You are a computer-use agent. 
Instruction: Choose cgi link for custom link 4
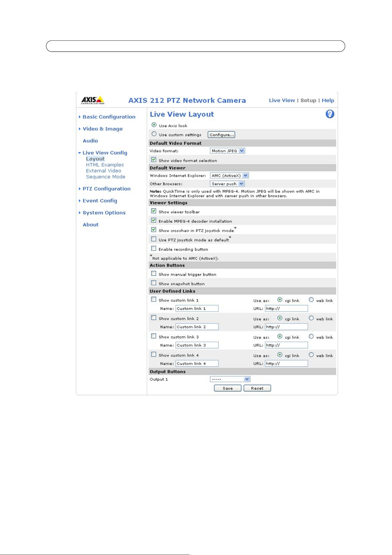[x=280, y=355]
